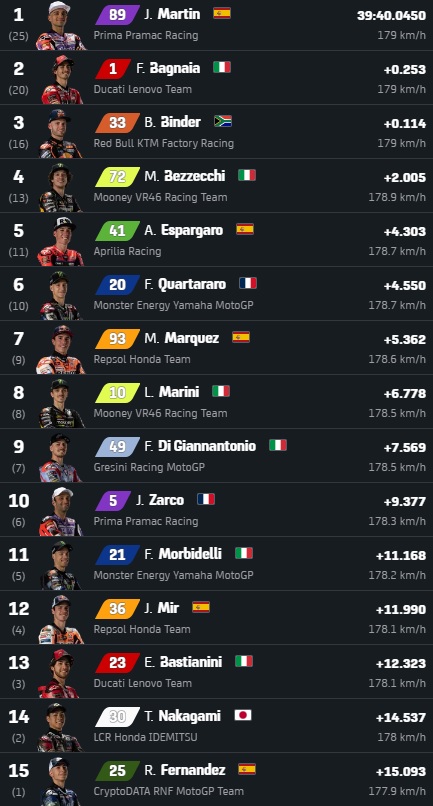Click Mooney VR46 Racing Team under Bezzecchi
Screen dimensions: 433x806
click(x=160, y=197)
